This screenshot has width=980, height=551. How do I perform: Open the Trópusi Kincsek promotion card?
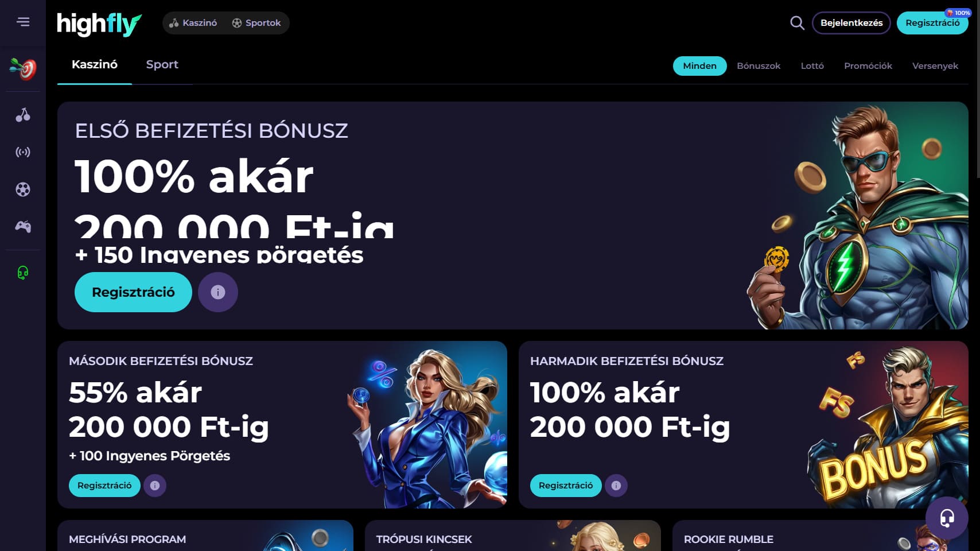coord(513,536)
